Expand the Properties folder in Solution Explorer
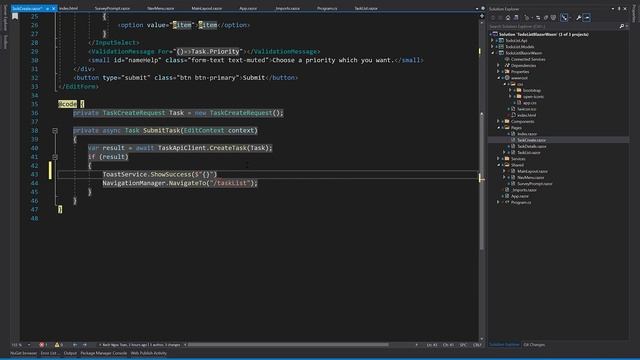The image size is (640, 360). tap(498, 71)
